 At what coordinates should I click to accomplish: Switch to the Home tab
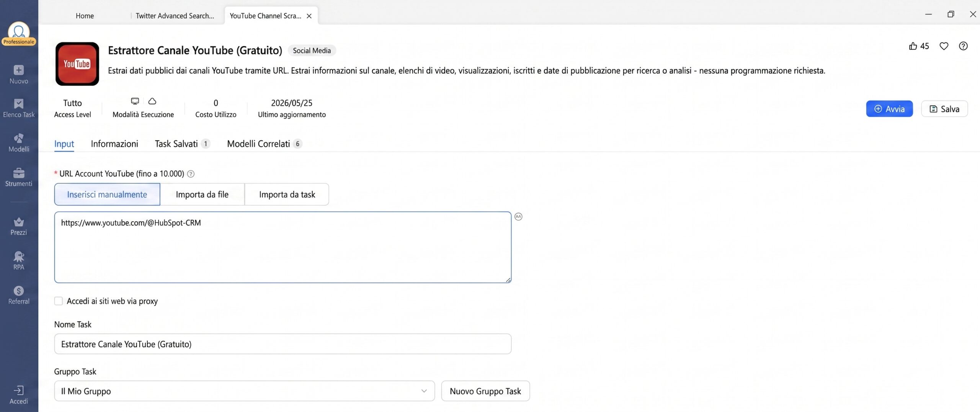85,16
